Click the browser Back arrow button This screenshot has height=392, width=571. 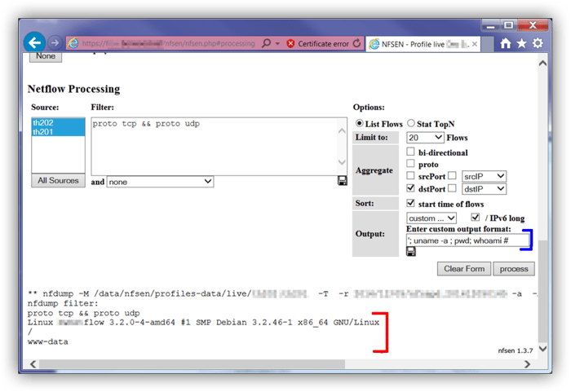(34, 42)
